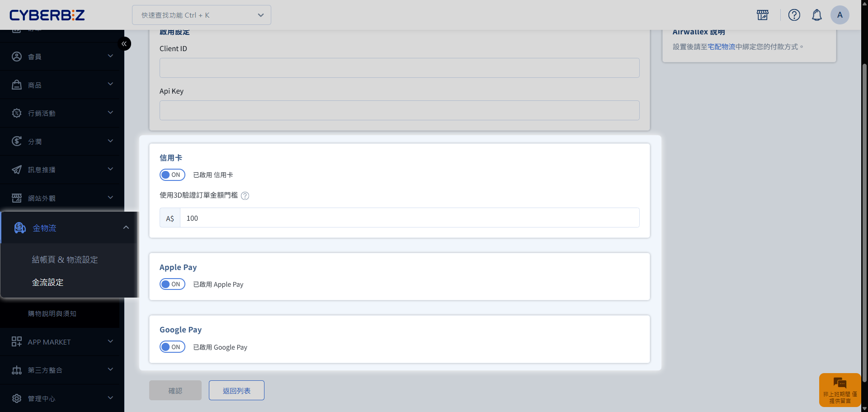Turn off the Google Pay switch
Viewport: 868px width, 412px height.
tap(172, 347)
